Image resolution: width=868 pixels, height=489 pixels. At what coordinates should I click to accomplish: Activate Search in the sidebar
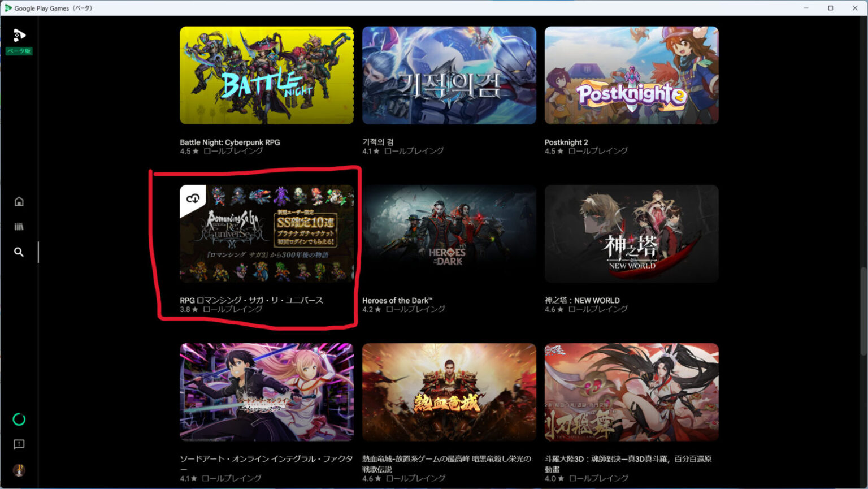tap(19, 252)
